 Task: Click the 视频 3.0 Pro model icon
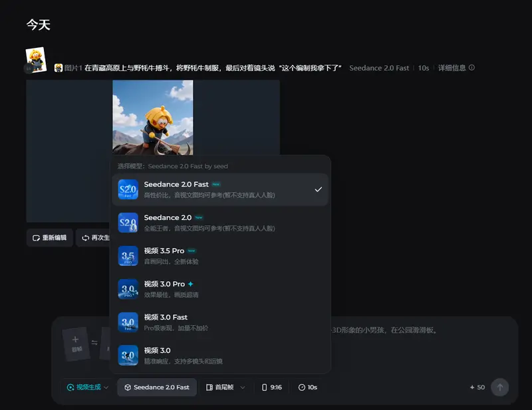128,290
